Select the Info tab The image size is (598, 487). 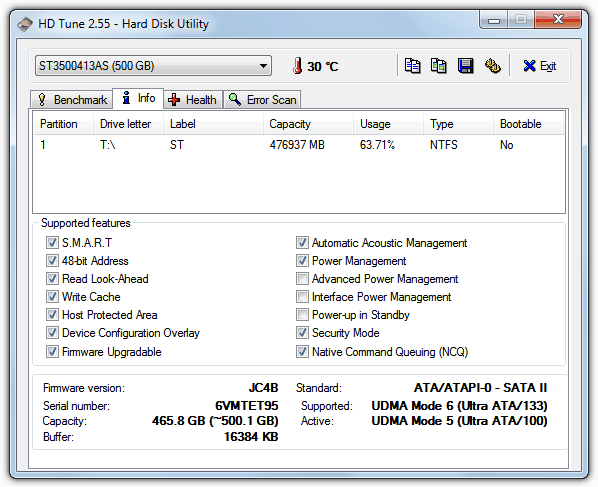tap(138, 98)
